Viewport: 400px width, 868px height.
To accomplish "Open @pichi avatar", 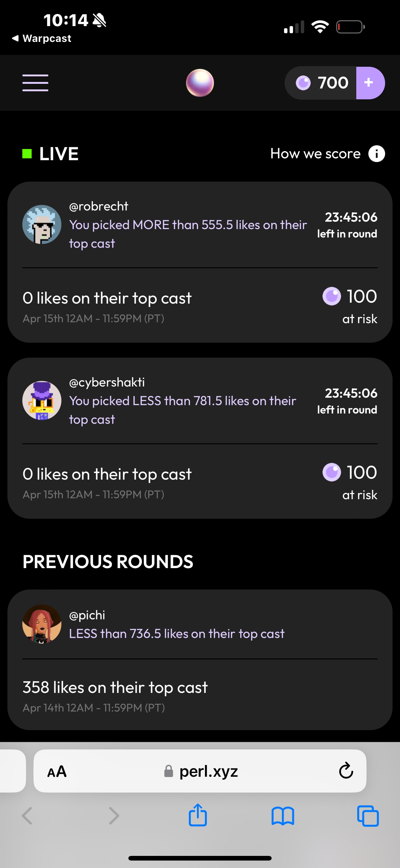I will [x=42, y=624].
